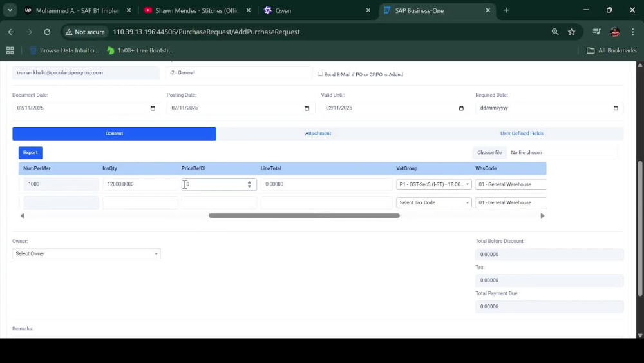Open Valid Until calendar picker
The image size is (644, 363).
pos(461,108)
